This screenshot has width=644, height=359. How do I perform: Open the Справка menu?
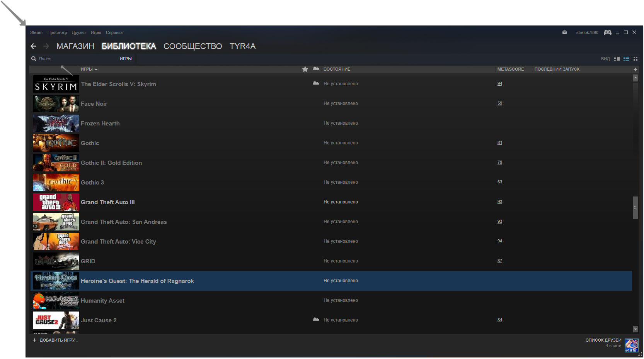pos(114,32)
